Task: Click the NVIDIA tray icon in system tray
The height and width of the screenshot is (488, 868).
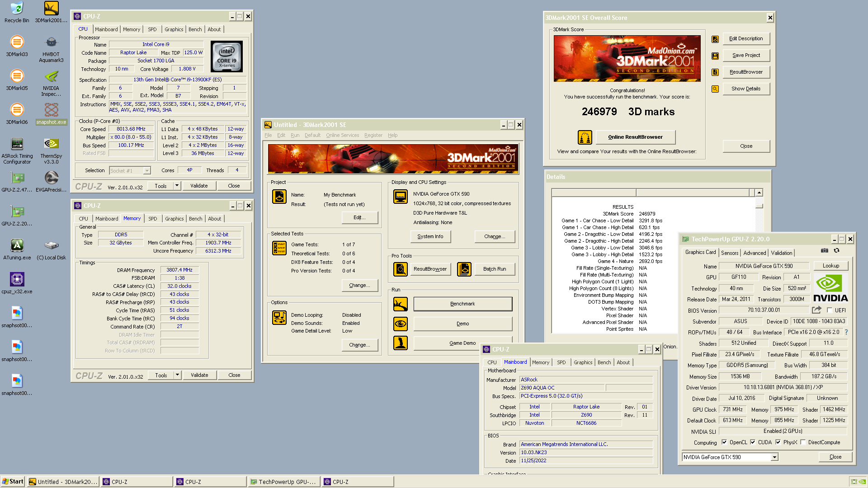Action: click(x=862, y=482)
